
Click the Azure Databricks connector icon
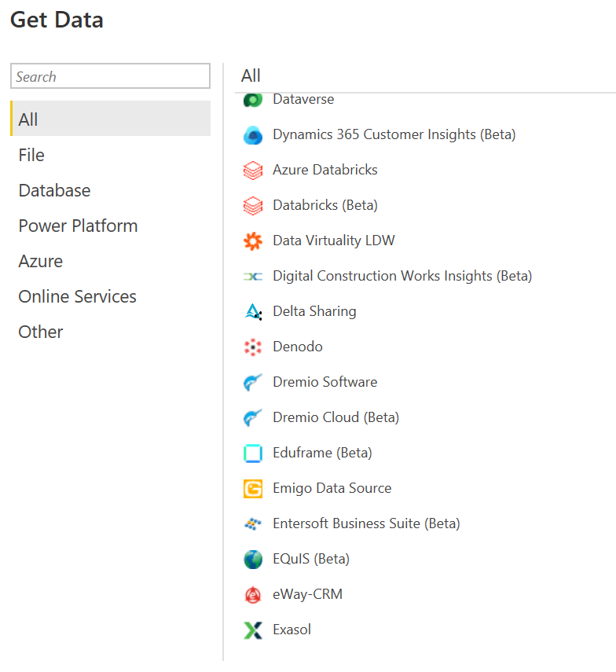tap(253, 170)
